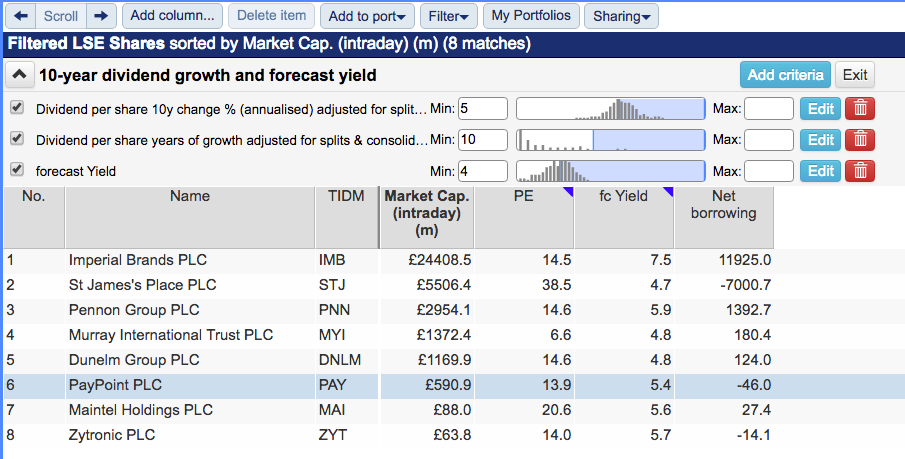Open the Filter dropdown menu

[448, 16]
